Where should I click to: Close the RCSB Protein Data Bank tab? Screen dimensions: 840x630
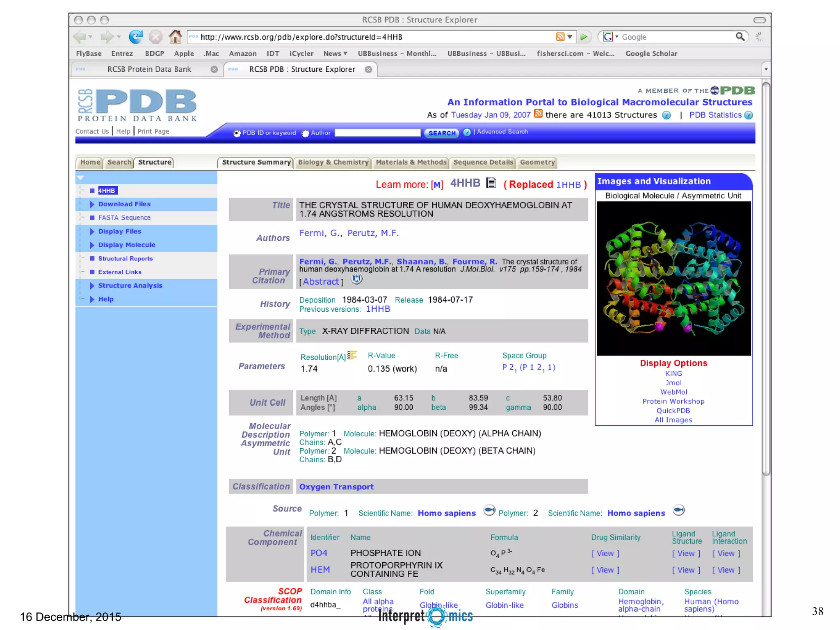tap(214, 69)
